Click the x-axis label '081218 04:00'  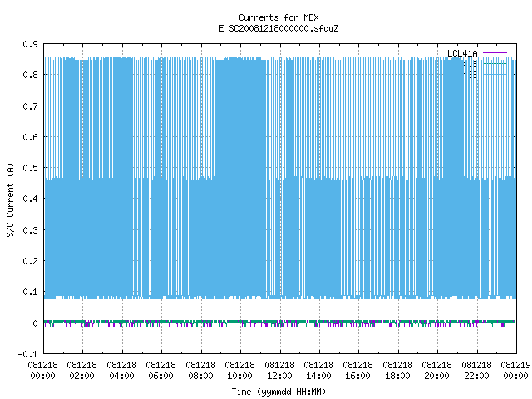coord(121,371)
